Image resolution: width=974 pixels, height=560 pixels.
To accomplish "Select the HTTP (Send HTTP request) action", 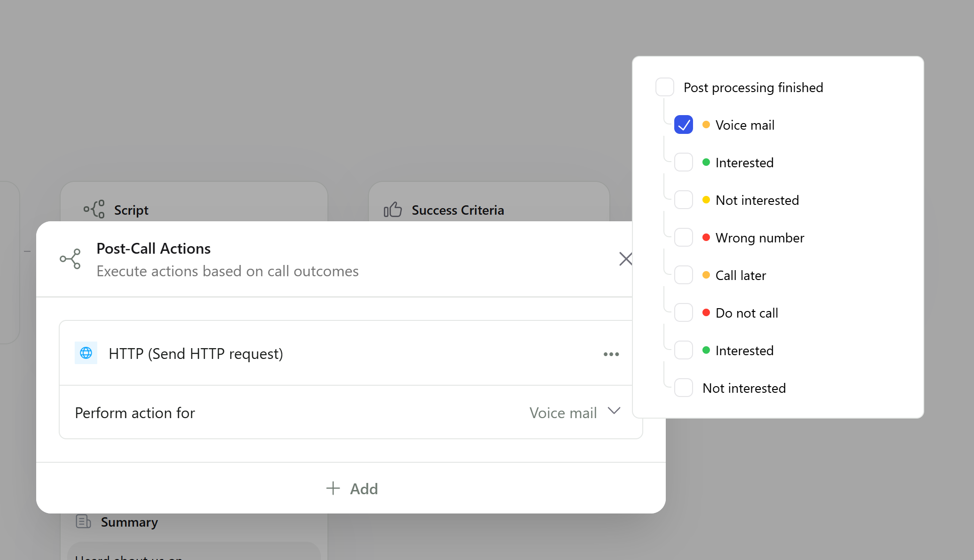I will pyautogui.click(x=196, y=353).
